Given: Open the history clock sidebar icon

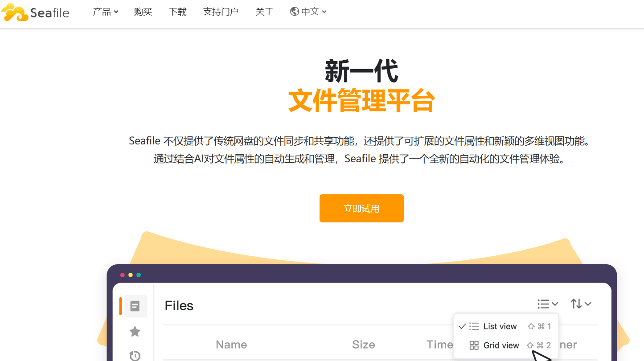Looking at the screenshot, I should pos(135,356).
